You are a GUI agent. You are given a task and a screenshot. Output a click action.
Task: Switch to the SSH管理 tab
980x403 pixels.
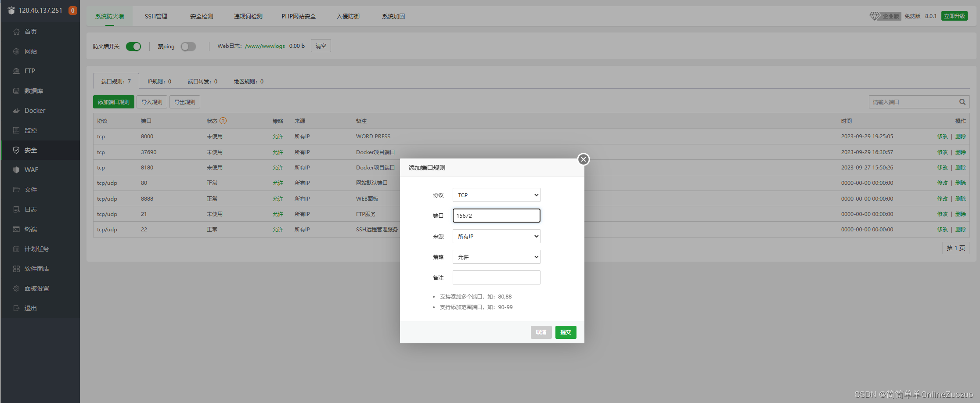click(156, 16)
